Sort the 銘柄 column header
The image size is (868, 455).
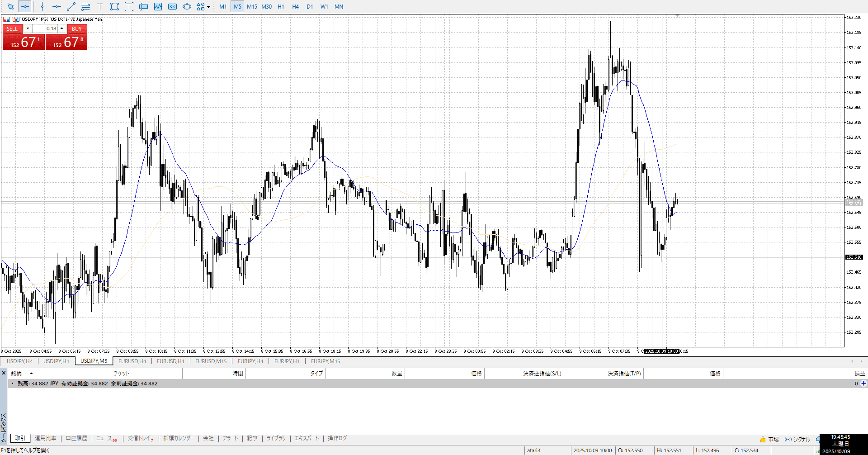(17, 374)
